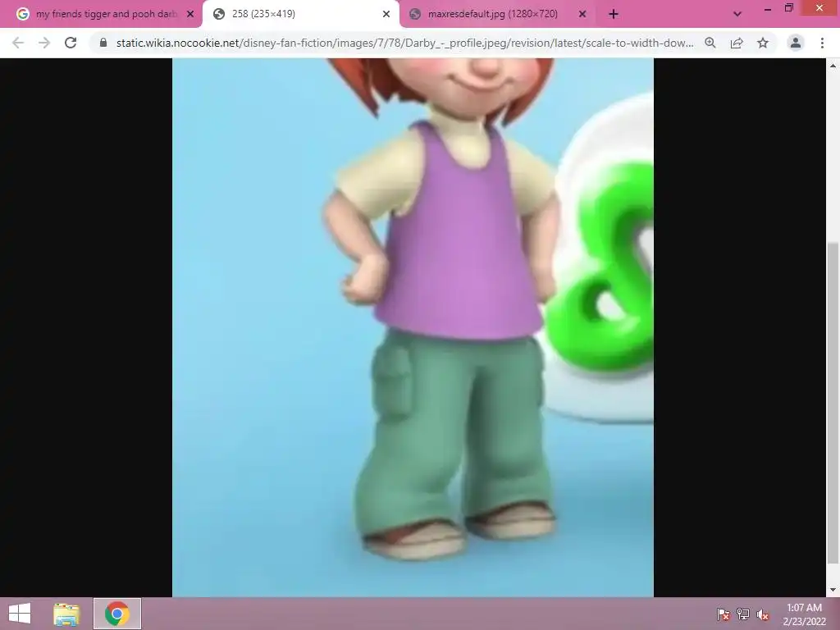Viewport: 840px width, 630px height.
Task: Click the scrollbar up arrow
Action: click(x=833, y=66)
